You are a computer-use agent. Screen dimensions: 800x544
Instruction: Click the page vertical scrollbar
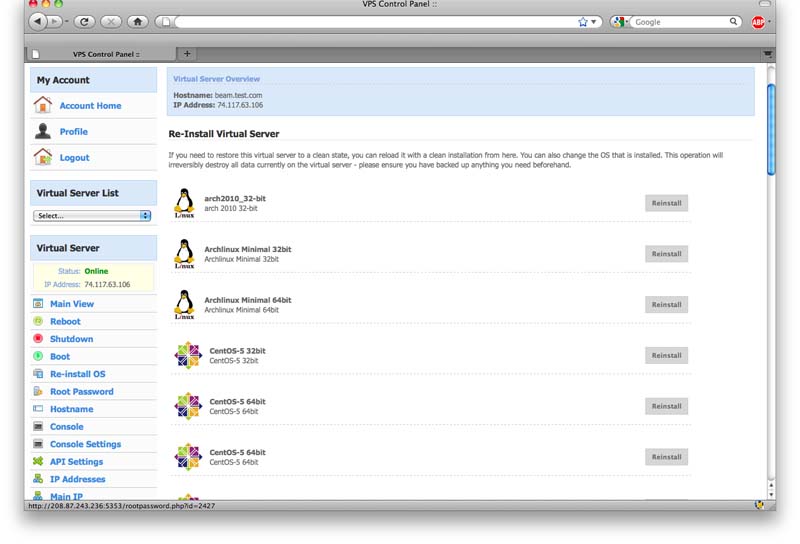(770, 130)
